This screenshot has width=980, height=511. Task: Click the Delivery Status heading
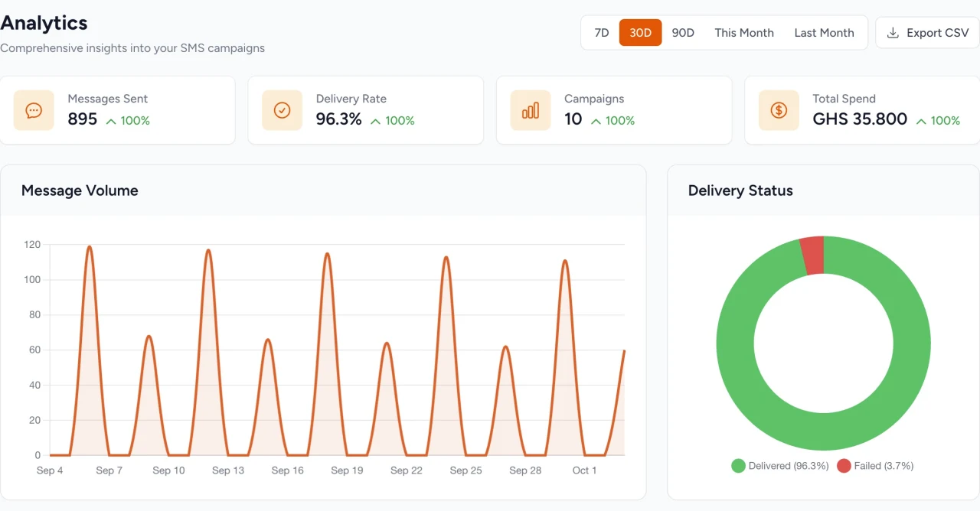point(740,190)
